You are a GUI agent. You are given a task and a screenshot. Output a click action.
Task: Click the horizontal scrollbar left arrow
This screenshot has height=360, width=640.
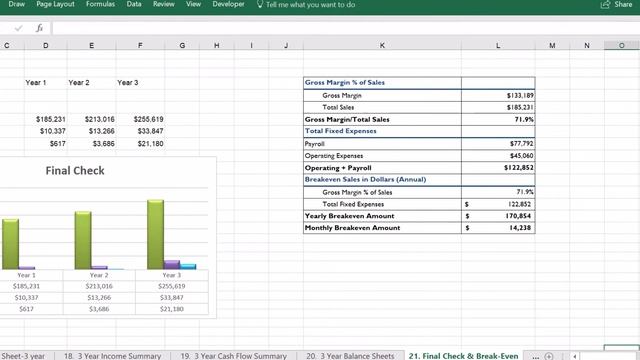tap(575, 356)
